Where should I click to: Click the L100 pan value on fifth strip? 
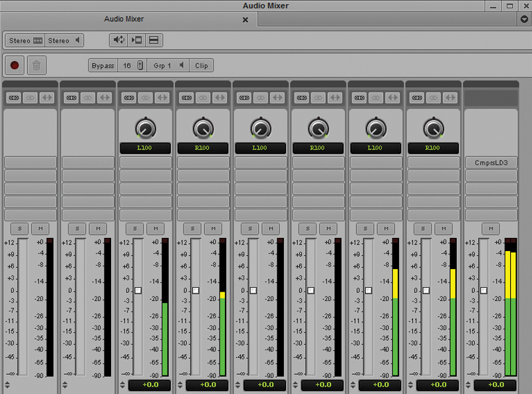(260, 148)
